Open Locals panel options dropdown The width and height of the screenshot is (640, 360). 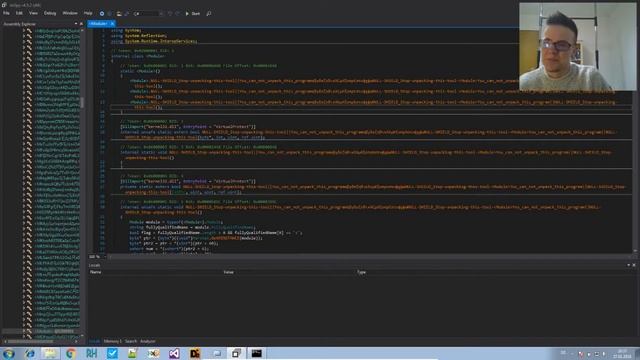(x=629, y=265)
